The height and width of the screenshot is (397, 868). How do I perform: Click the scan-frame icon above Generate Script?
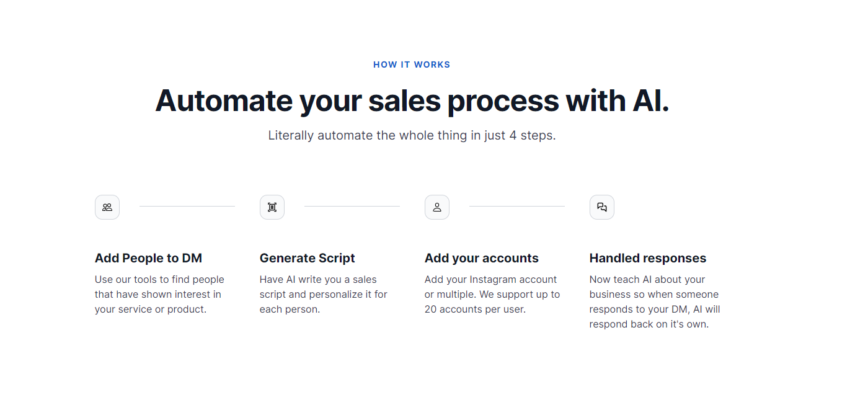pyautogui.click(x=272, y=207)
